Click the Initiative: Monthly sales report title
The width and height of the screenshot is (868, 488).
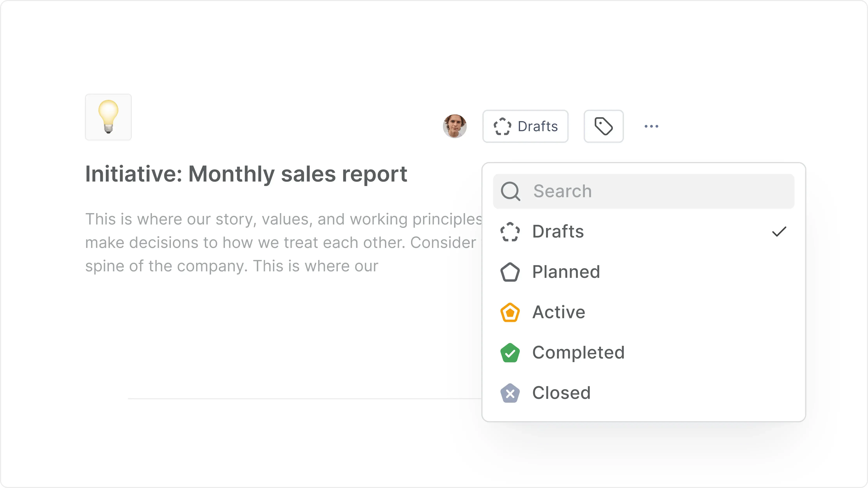(246, 174)
